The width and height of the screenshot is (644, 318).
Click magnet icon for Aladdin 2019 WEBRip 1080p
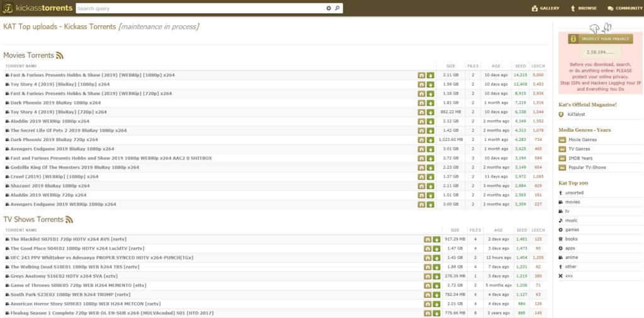(x=421, y=122)
